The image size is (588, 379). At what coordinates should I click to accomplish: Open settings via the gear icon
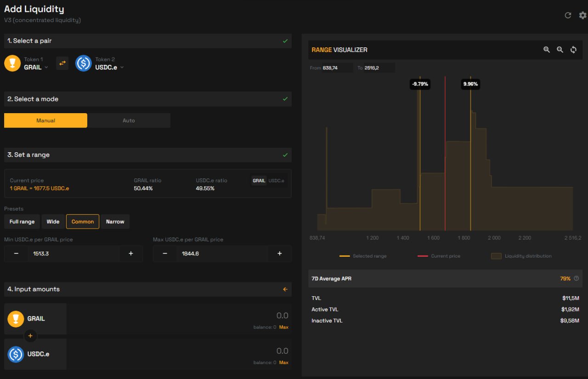[x=582, y=15]
